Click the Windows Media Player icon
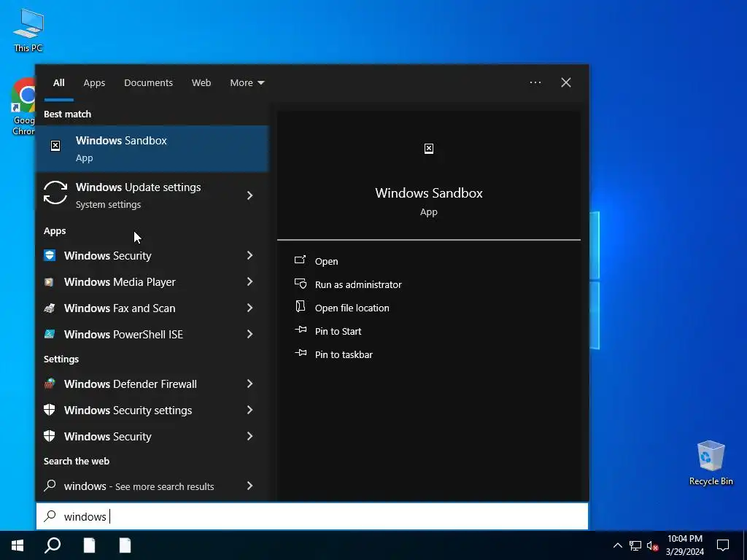The width and height of the screenshot is (747, 560). (49, 282)
